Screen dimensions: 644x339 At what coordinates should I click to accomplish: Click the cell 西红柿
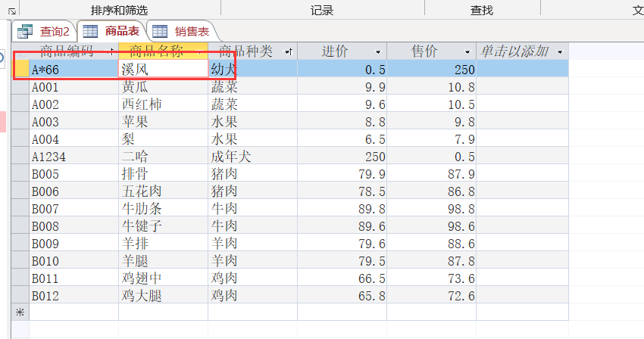pyautogui.click(x=164, y=104)
